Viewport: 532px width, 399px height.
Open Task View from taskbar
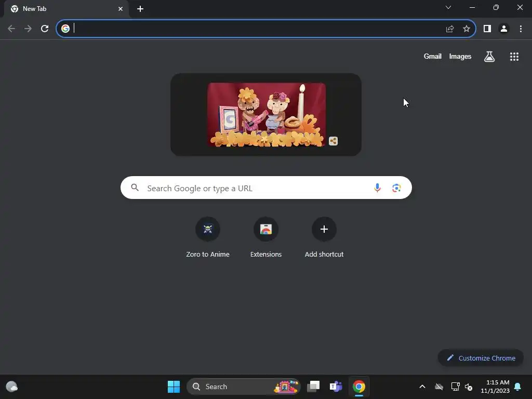click(x=313, y=387)
